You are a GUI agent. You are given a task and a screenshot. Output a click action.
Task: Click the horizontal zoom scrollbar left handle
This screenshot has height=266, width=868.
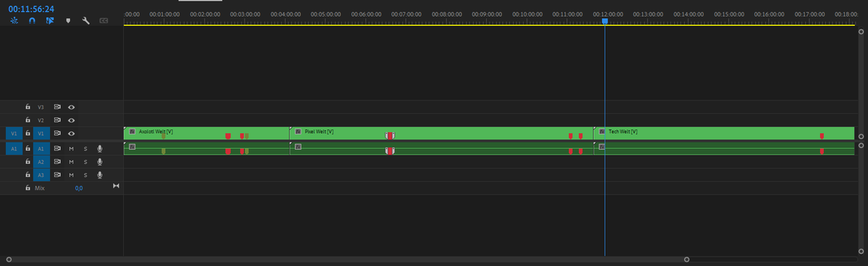[x=8, y=259]
